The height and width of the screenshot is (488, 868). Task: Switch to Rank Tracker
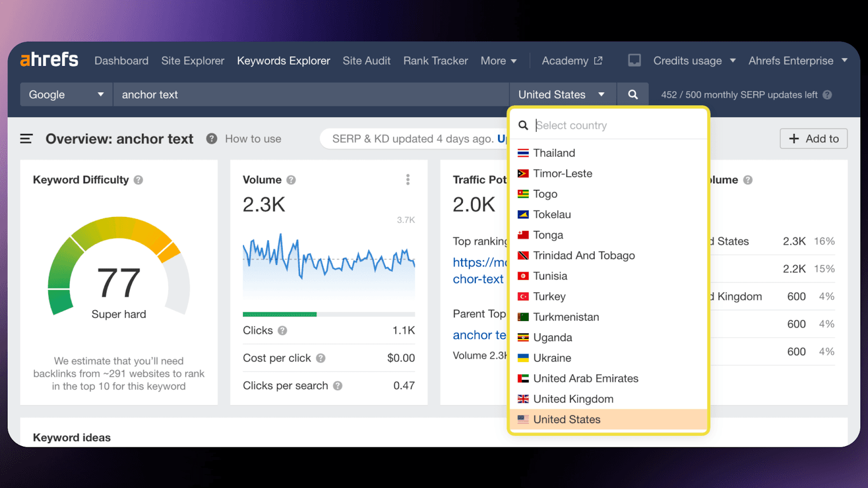click(436, 61)
